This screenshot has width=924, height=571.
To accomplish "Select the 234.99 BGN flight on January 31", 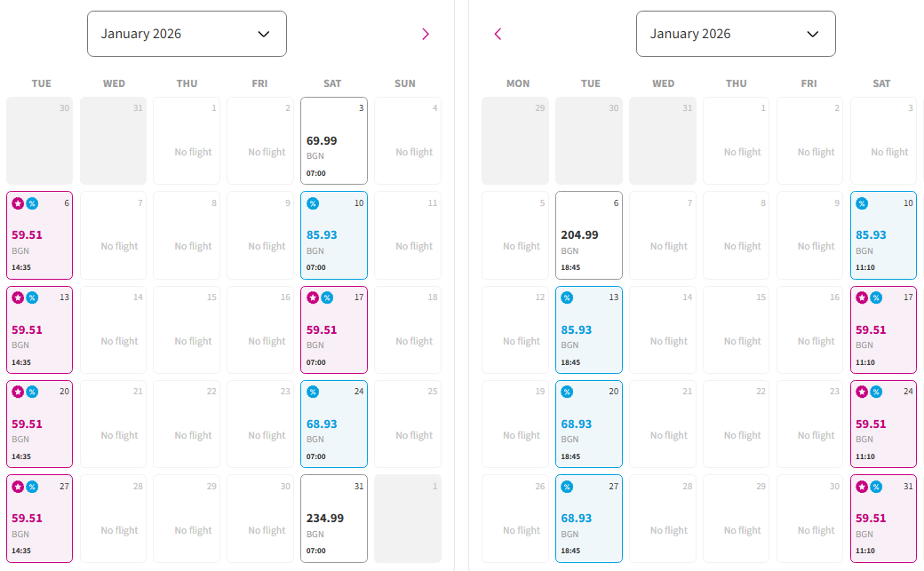I will (333, 519).
